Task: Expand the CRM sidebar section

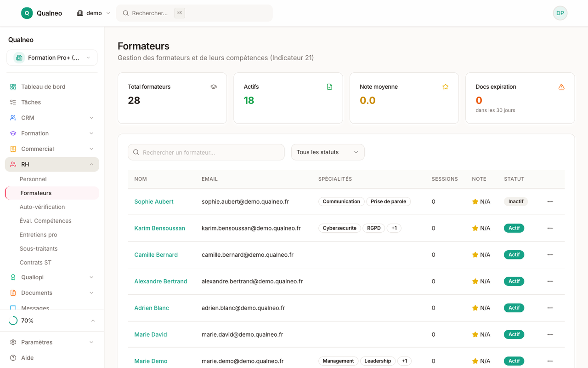Action: click(x=91, y=118)
